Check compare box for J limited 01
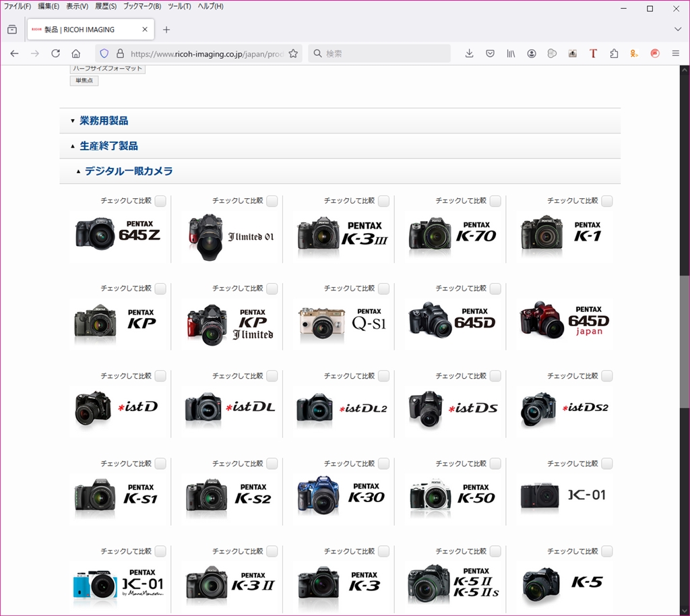Screen dimensions: 690x616 click(x=272, y=201)
